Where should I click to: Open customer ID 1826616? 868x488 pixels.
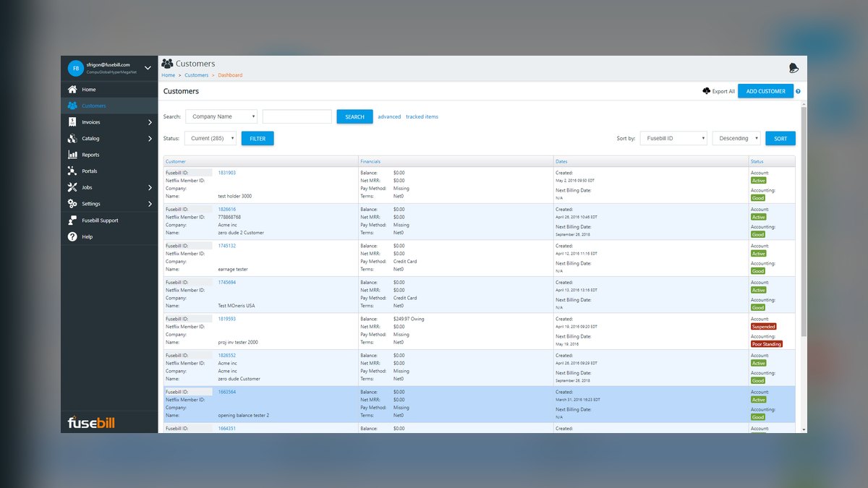(226, 209)
